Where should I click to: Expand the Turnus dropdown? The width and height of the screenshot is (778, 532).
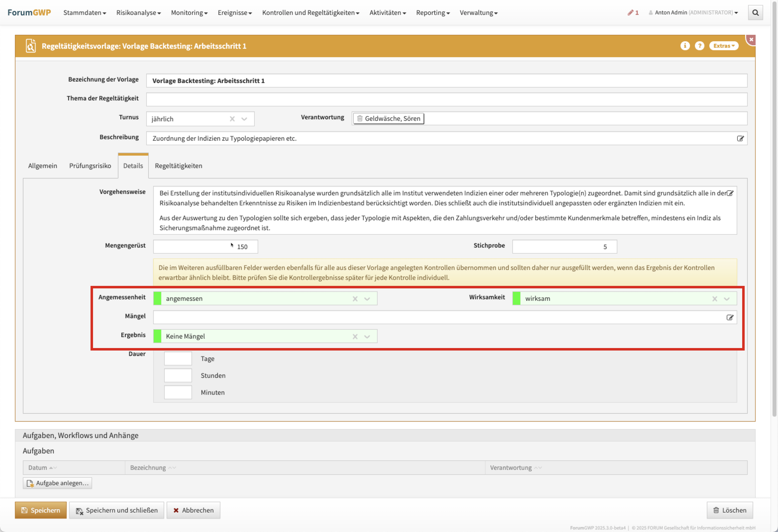pos(244,119)
